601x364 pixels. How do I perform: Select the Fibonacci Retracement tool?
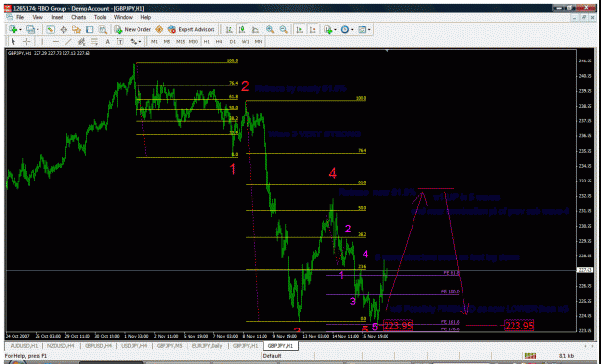(x=94, y=41)
